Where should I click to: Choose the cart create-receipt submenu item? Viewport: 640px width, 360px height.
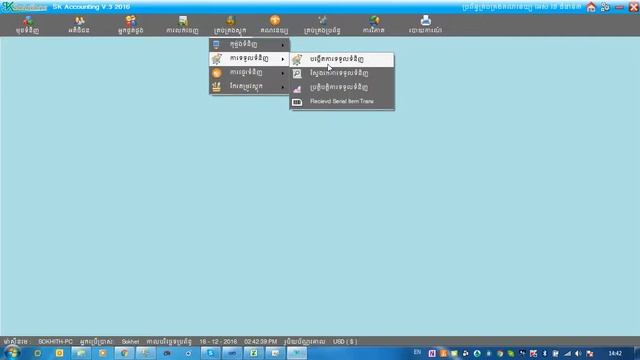[x=342, y=59]
